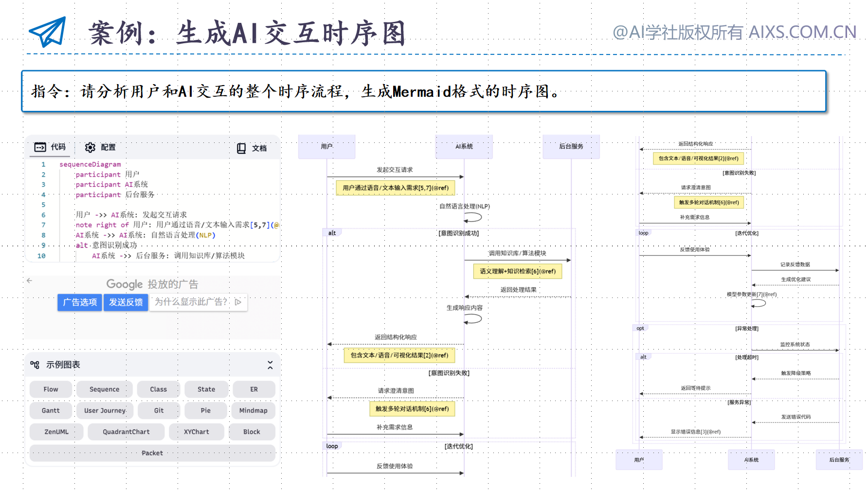Screen dimensions: 868x490
Task: Click the 广告选项 button
Action: coord(80,302)
